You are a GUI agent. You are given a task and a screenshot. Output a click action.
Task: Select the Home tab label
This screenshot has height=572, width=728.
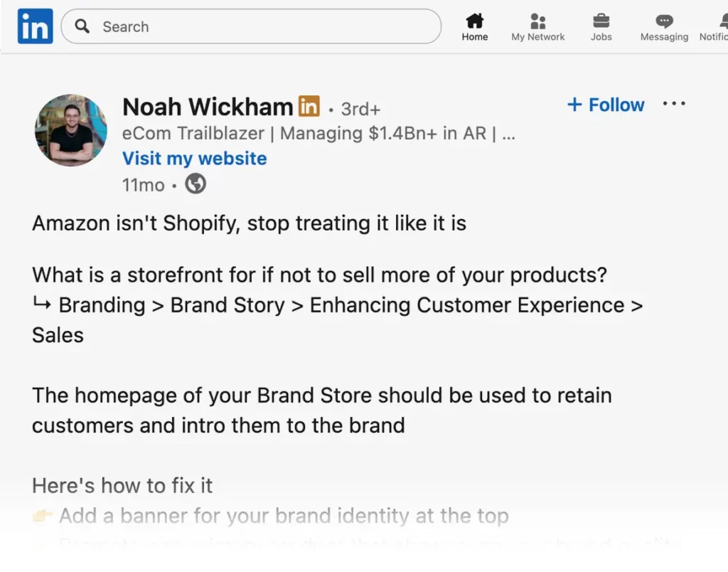tap(474, 37)
